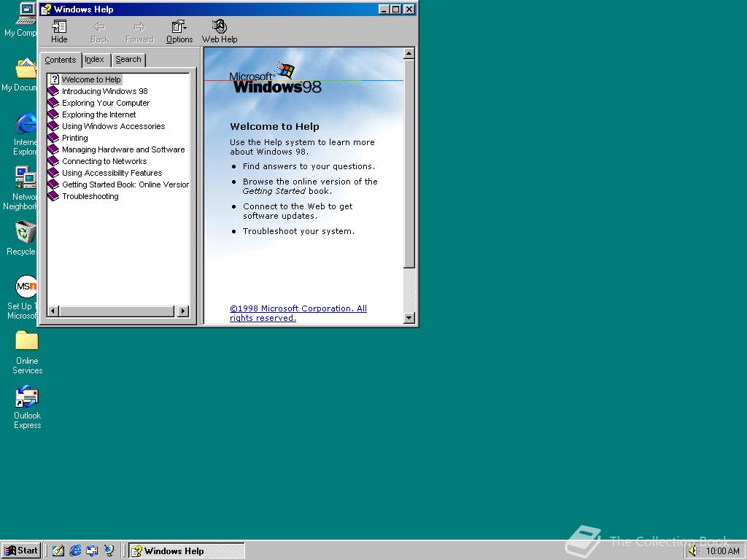Click book icon beside Connecting to Networks
The height and width of the screenshot is (560, 747).
coord(53,161)
